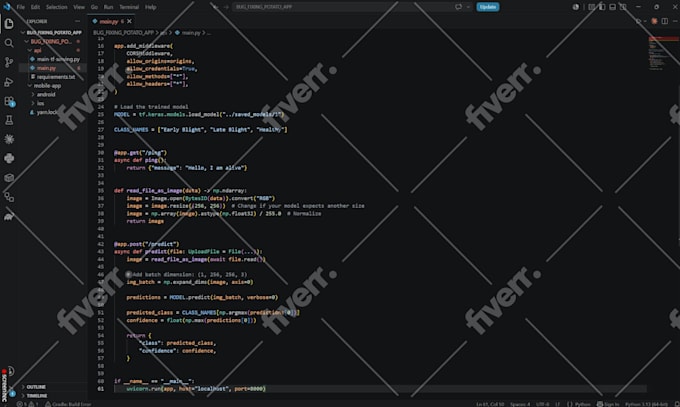
Task: Open the Source Control view
Action: [x=9, y=62]
